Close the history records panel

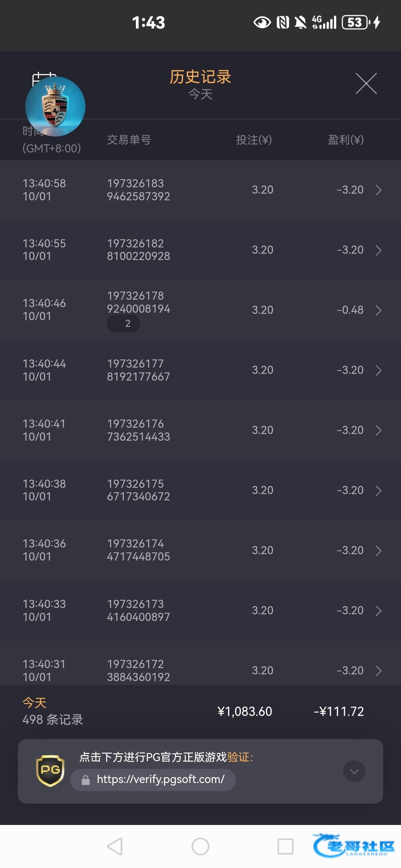point(366,84)
